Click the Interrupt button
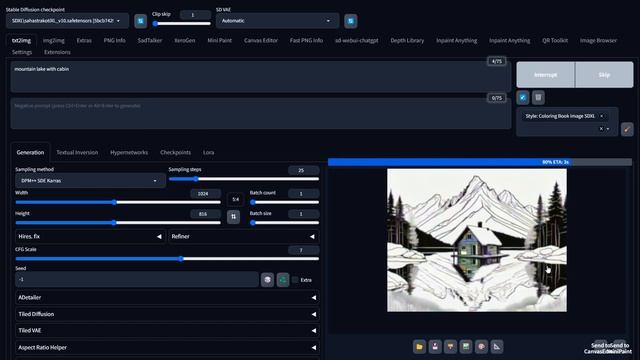Viewport: 640px width, 360px height. [546, 75]
